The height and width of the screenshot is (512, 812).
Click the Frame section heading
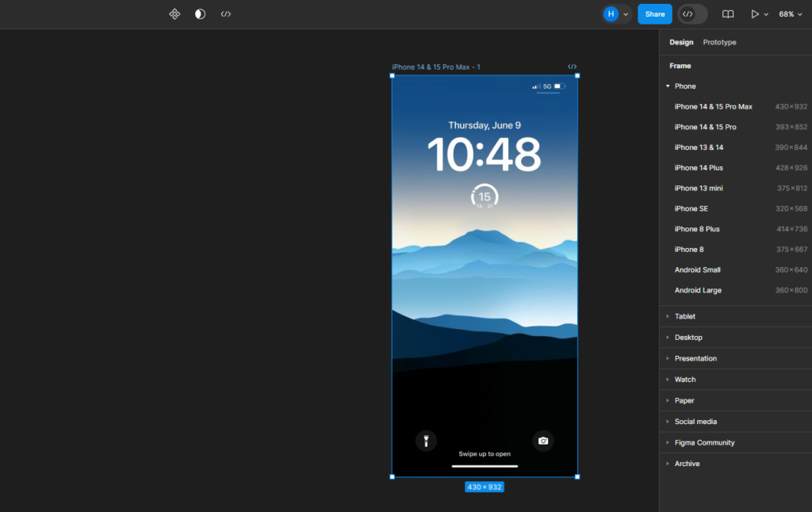pyautogui.click(x=680, y=66)
